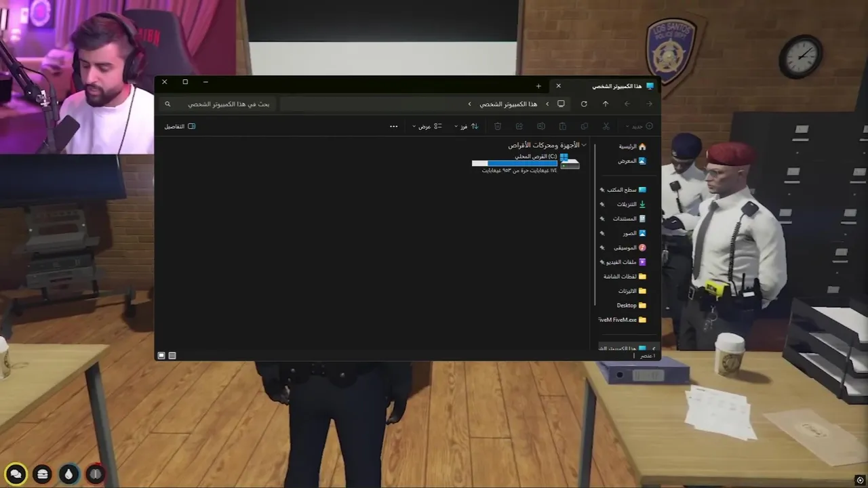The height and width of the screenshot is (488, 868).
Task: Open the Gallery (المعرض) sidebar item
Action: click(632, 161)
